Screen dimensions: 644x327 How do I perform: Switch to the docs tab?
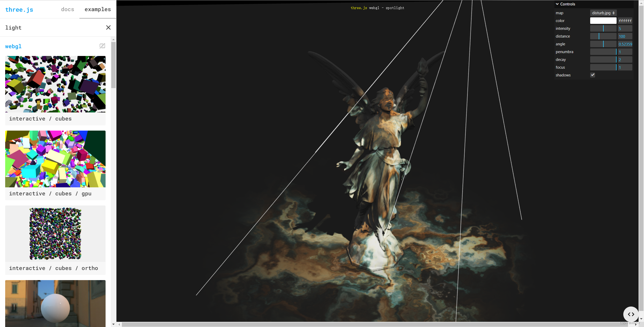pyautogui.click(x=67, y=9)
